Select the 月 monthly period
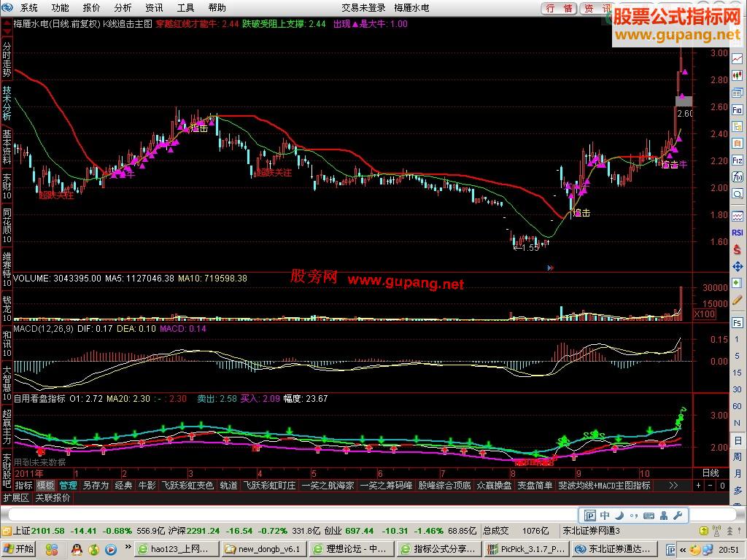The image size is (747, 560). (737, 474)
